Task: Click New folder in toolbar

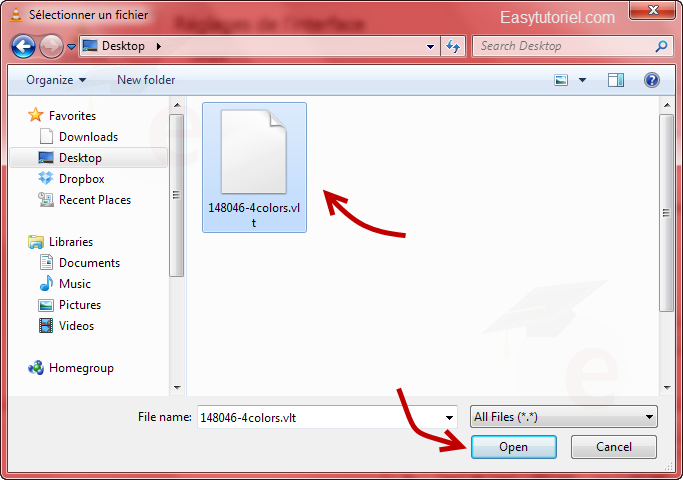Action: coord(146,80)
